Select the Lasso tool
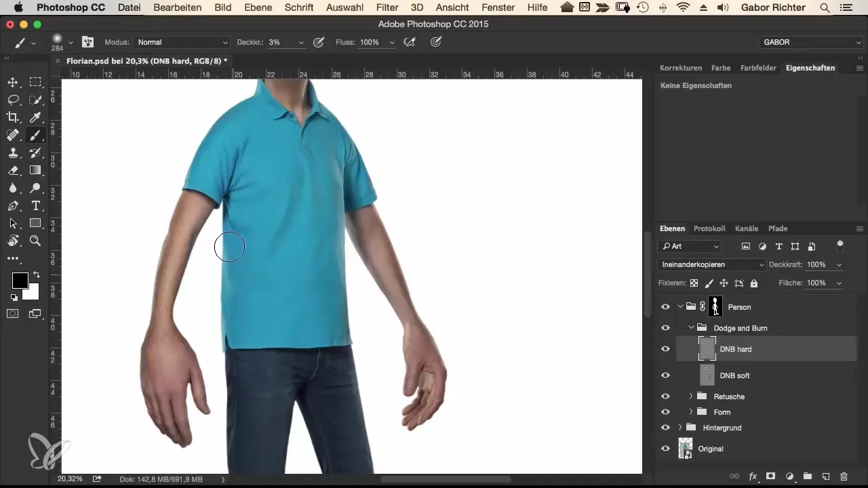Screen dimensions: 868x488 [x=13, y=100]
